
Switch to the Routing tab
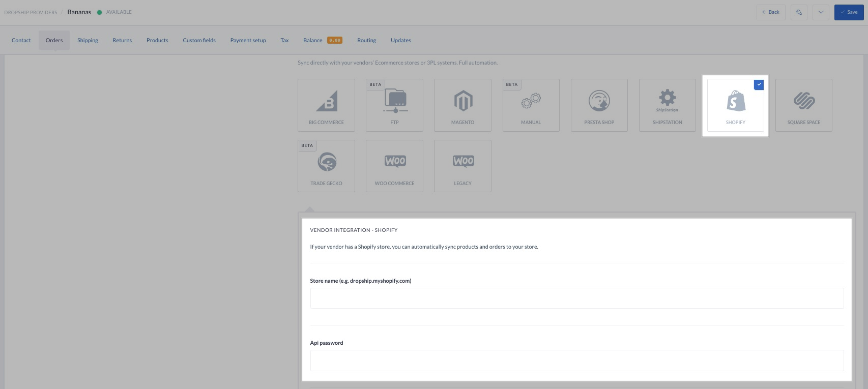366,40
